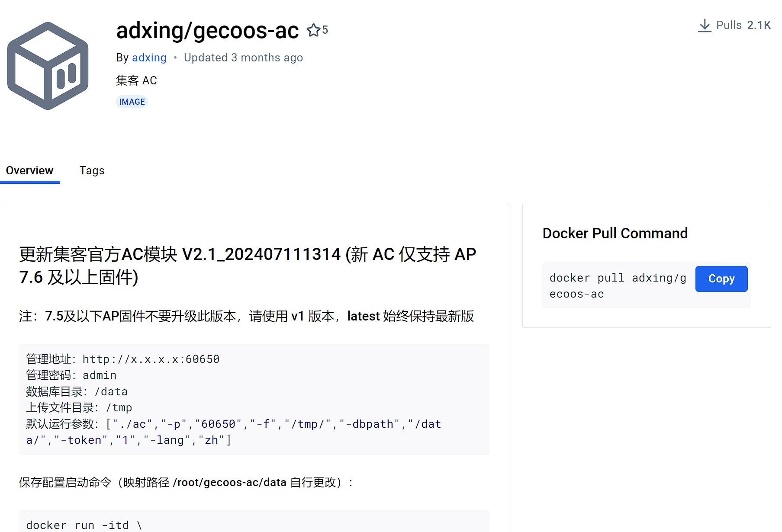Viewport: 782px width, 532px height.
Task: Click the management address http://x.x.x.x:60650 line
Action: pos(123,359)
